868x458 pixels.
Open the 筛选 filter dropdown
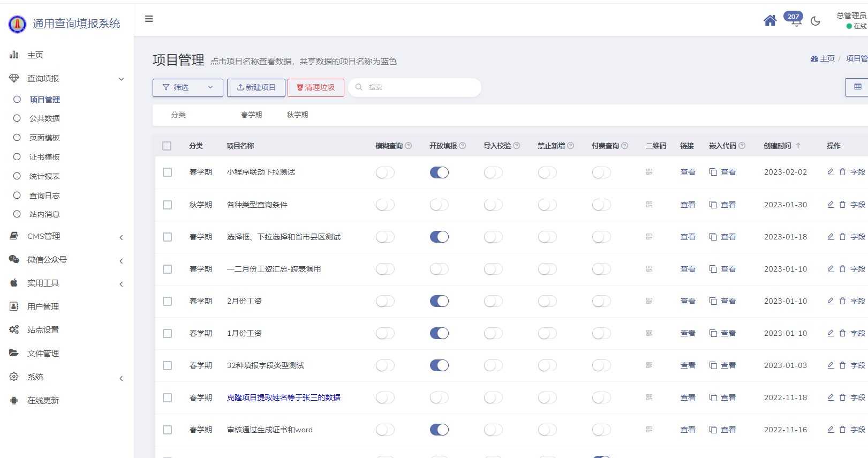[x=187, y=87]
